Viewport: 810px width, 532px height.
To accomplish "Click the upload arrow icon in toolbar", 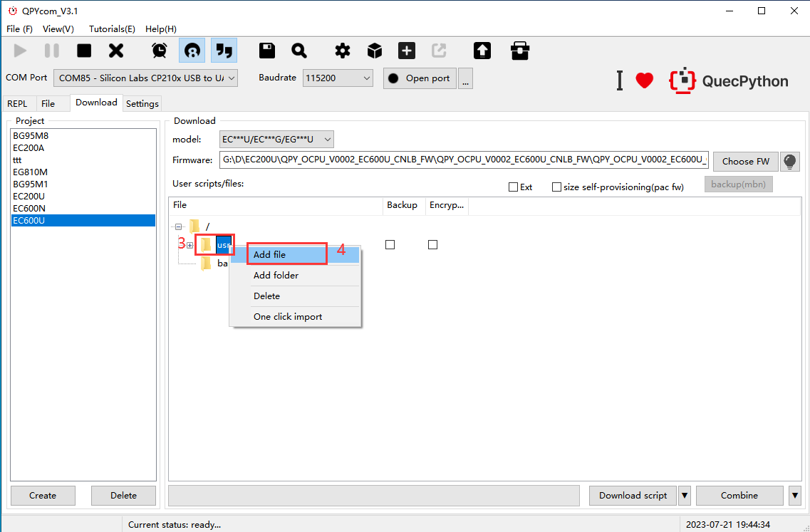I will [x=482, y=51].
